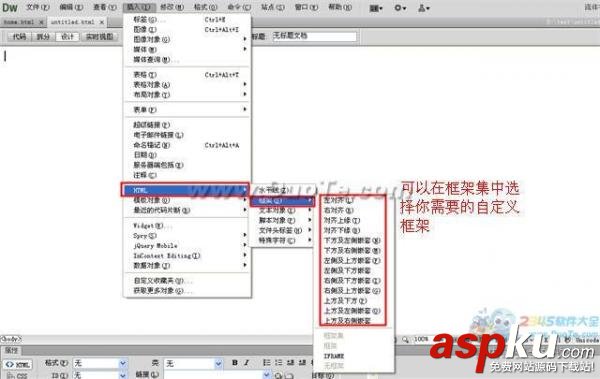Open the gear settings dropdown in title bar
The height and width of the screenshot is (379, 600).
pyautogui.click(x=400, y=8)
